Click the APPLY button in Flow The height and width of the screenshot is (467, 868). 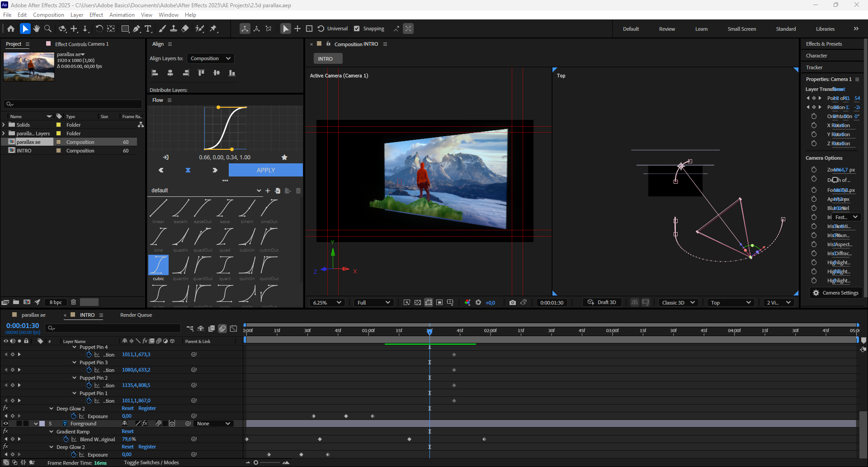pyautogui.click(x=265, y=170)
